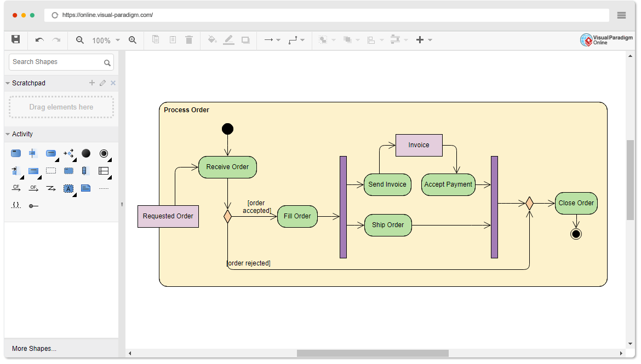Open the hamburger menu in browser bar

tap(621, 15)
